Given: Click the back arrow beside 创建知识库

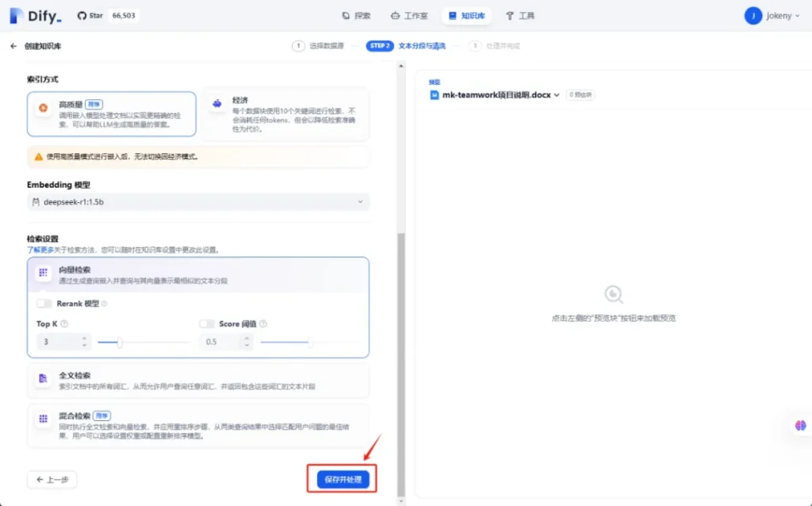Looking at the screenshot, I should click(13, 46).
